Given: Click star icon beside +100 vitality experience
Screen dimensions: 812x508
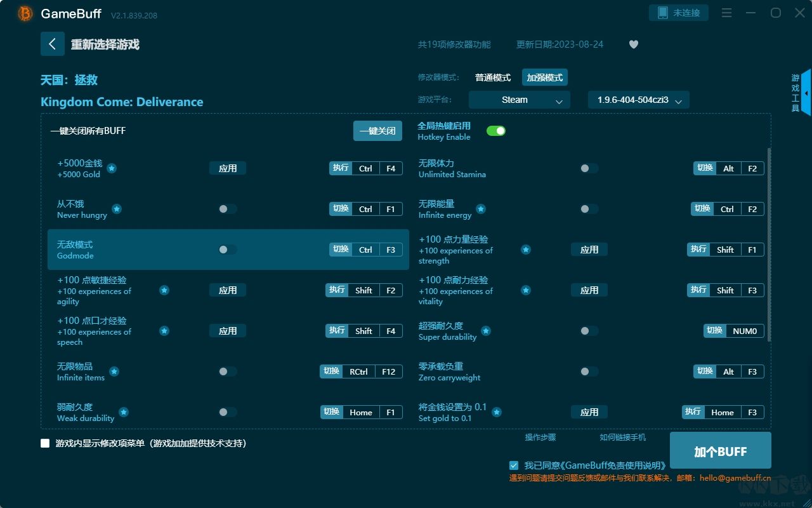Looking at the screenshot, I should coord(526,290).
